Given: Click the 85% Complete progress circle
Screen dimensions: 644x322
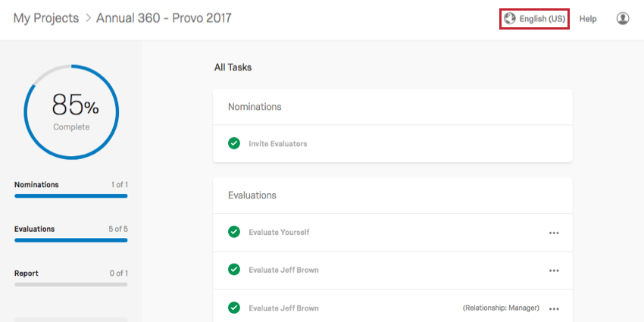Looking at the screenshot, I should (x=71, y=111).
